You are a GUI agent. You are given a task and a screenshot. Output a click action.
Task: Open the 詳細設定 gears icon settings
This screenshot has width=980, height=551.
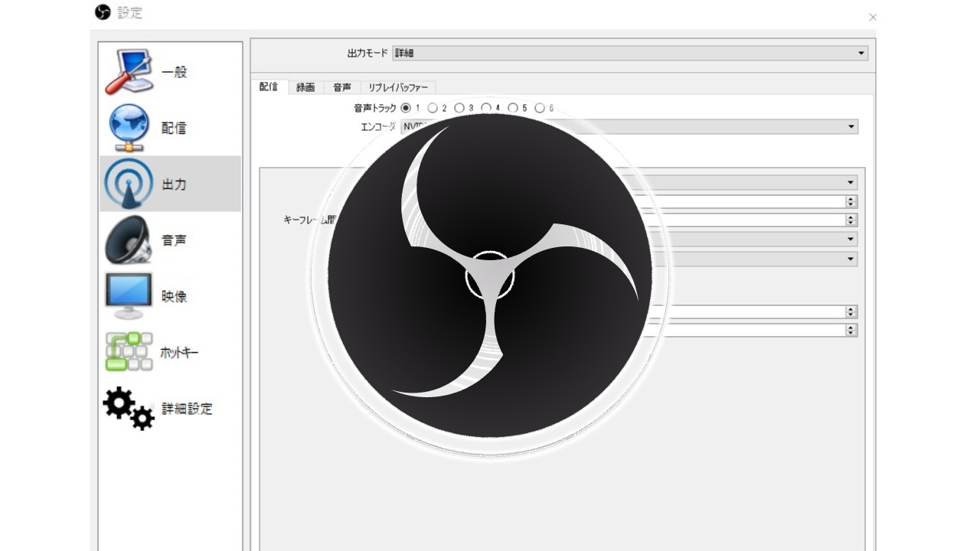click(129, 408)
